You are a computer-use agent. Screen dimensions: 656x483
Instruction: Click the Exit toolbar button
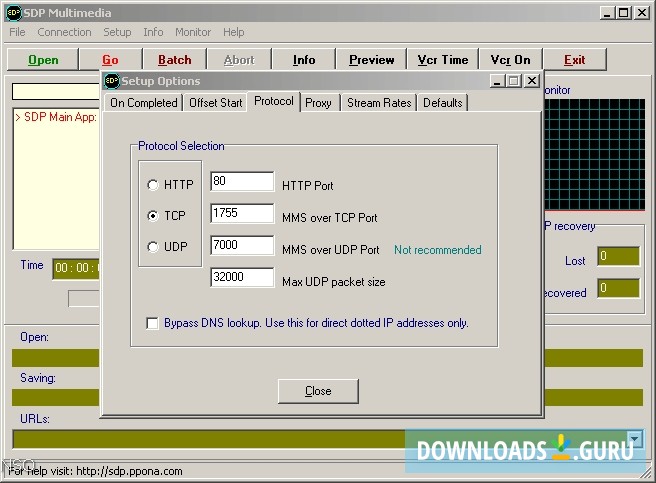pos(574,60)
